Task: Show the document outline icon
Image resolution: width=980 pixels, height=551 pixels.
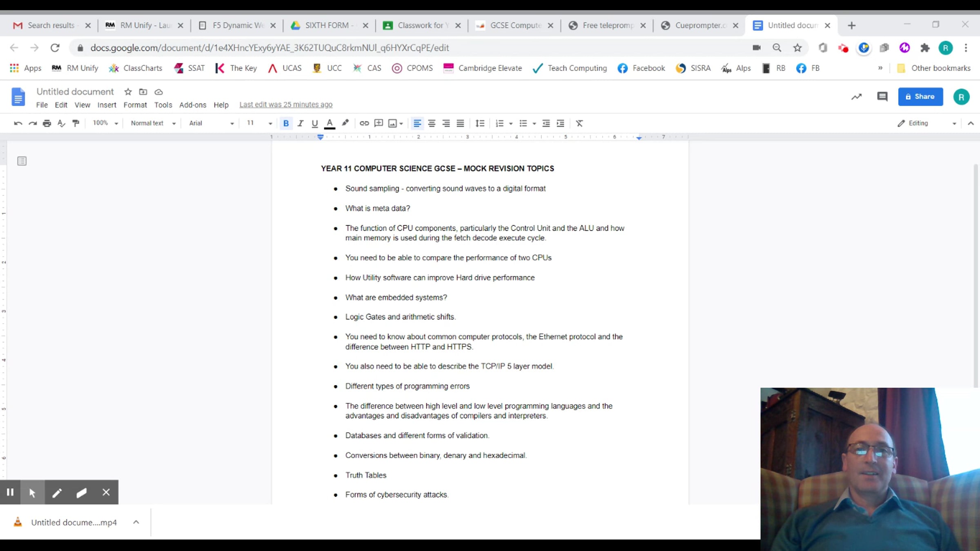Action: 22,161
